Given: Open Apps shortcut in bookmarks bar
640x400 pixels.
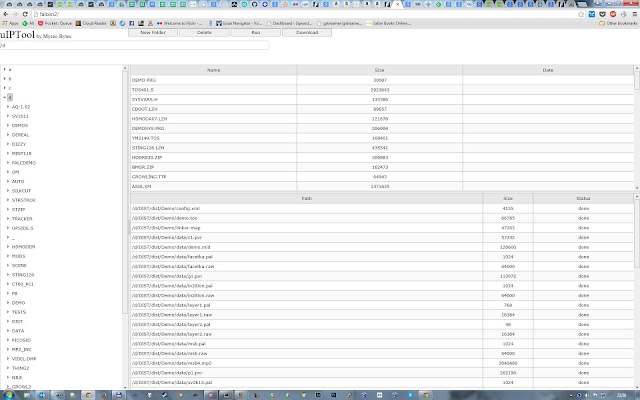Looking at the screenshot, I should tap(11, 23).
